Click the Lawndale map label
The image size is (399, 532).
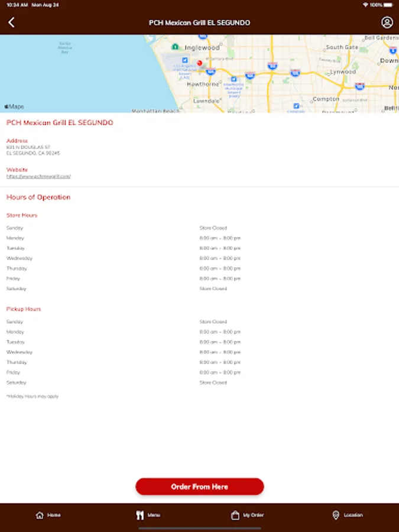pyautogui.click(x=206, y=101)
